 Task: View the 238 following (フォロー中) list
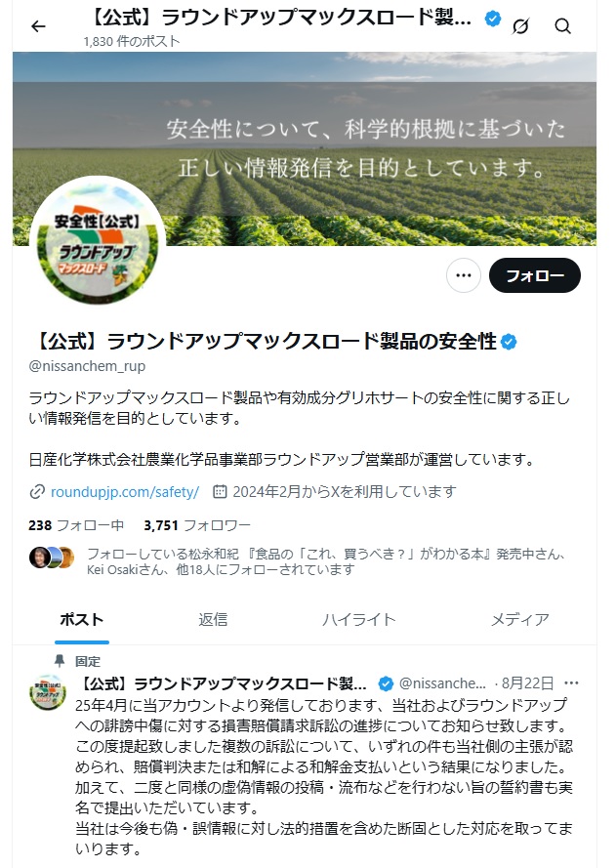76,525
